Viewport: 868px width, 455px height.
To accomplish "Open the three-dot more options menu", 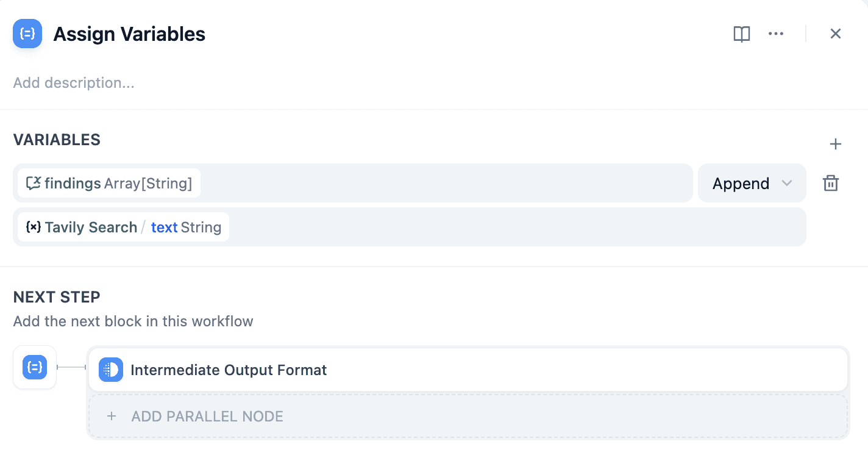I will coord(776,34).
